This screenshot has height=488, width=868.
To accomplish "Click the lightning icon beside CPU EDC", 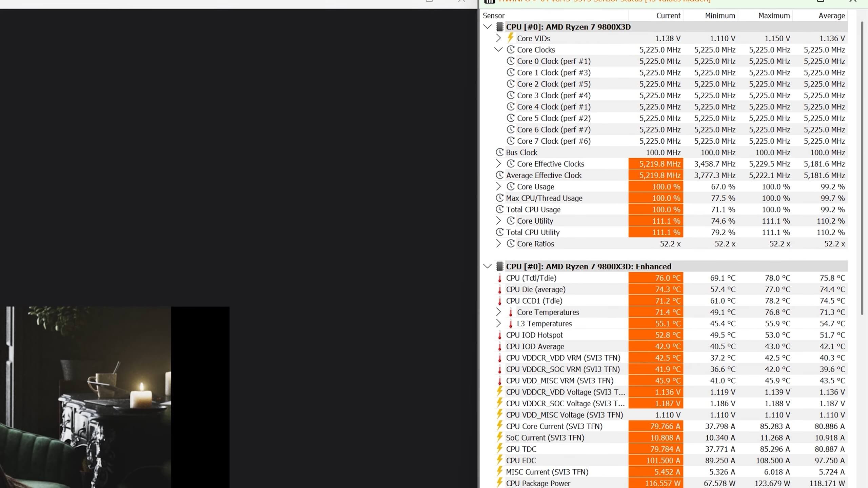I will (x=499, y=460).
